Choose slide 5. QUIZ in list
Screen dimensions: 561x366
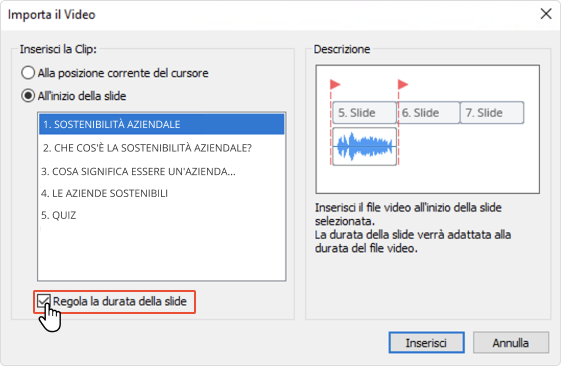coord(162,215)
